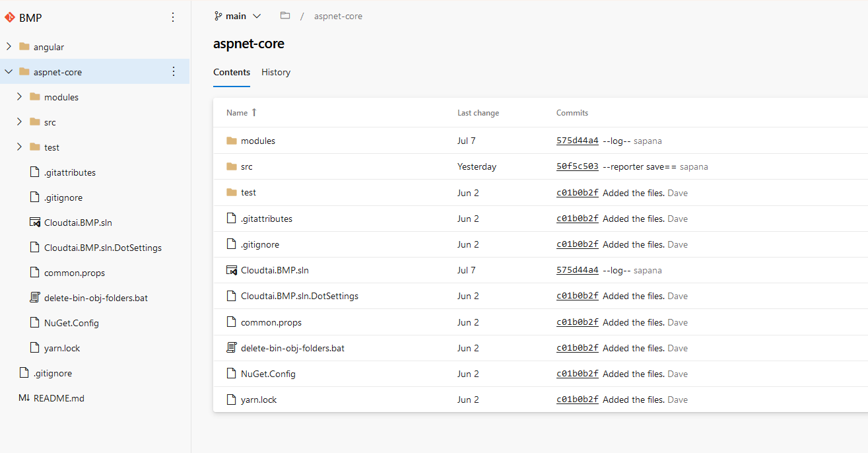Image resolution: width=868 pixels, height=453 pixels.
Task: Open yarn.lock file in the list
Action: coord(259,400)
